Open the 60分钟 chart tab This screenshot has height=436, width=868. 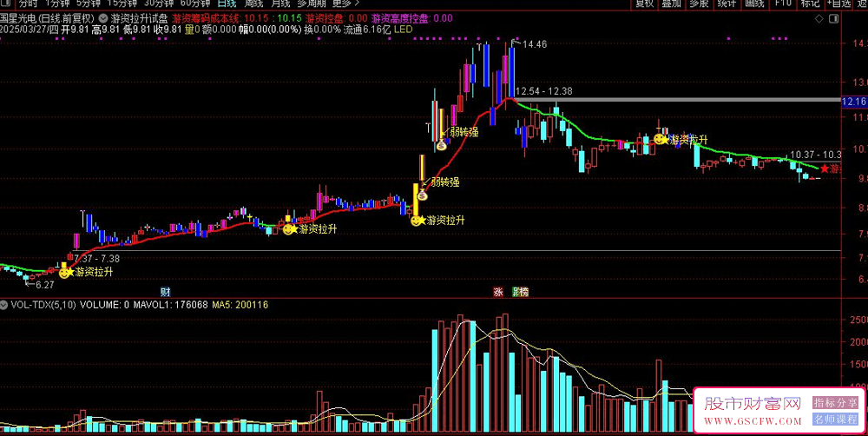click(194, 3)
